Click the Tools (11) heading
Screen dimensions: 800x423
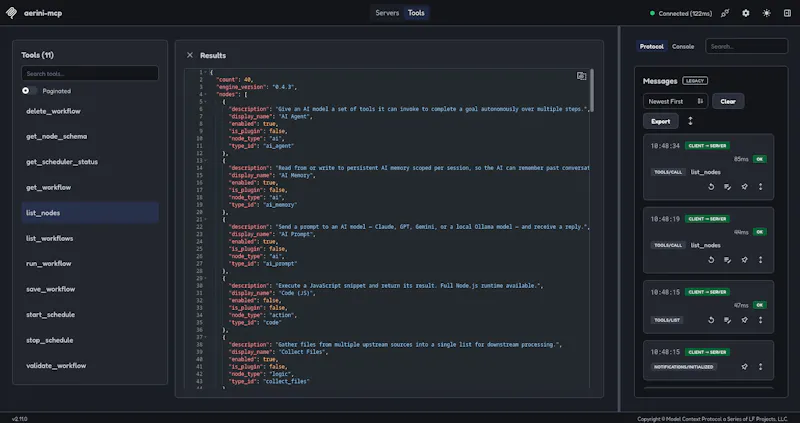click(x=37, y=55)
